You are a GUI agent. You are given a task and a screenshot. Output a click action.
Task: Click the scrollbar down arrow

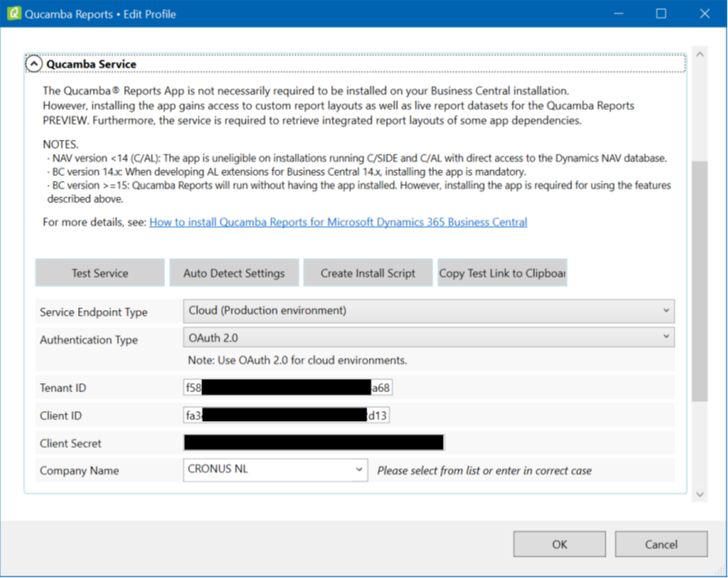click(700, 495)
